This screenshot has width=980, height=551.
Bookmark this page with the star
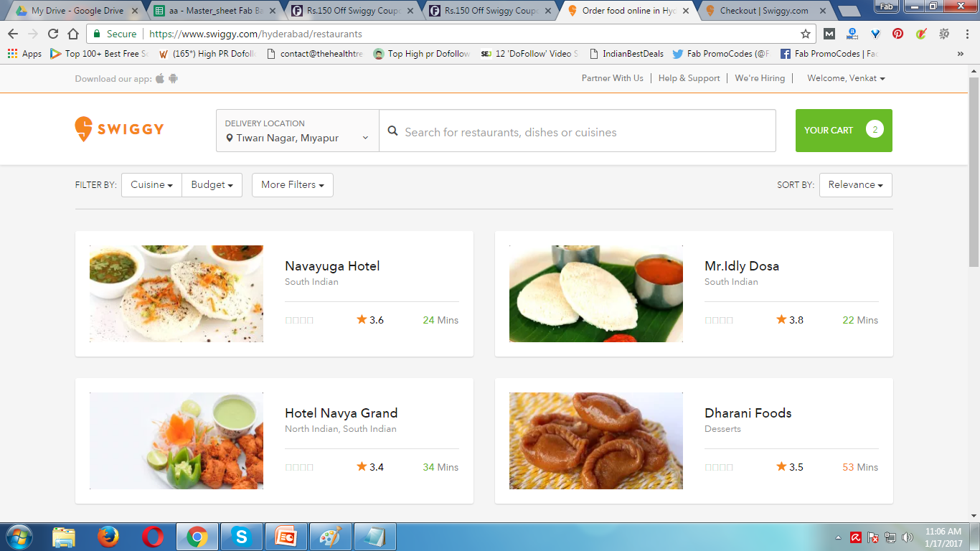[806, 34]
